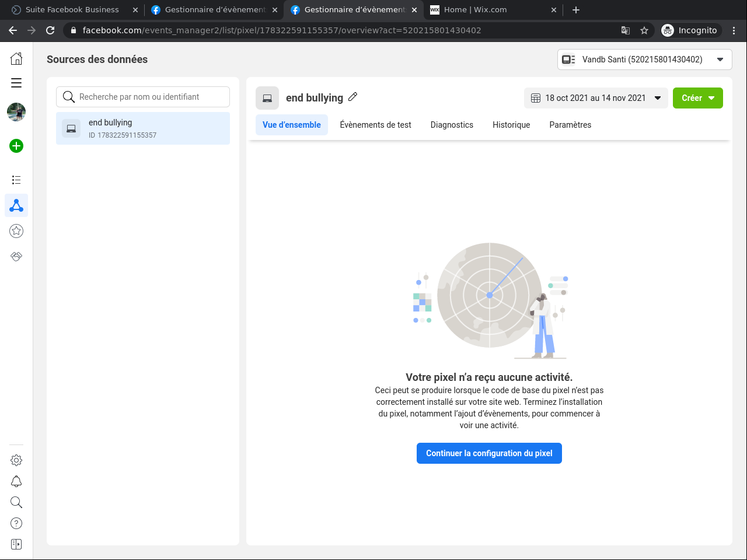
Task: Bookmark this page with star icon
Action: tap(644, 30)
